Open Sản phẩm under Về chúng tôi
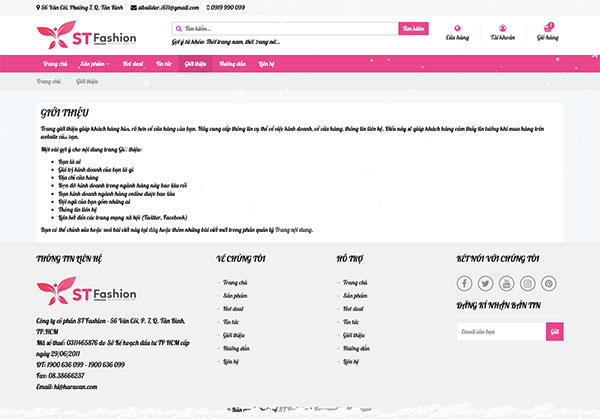 tap(235, 296)
